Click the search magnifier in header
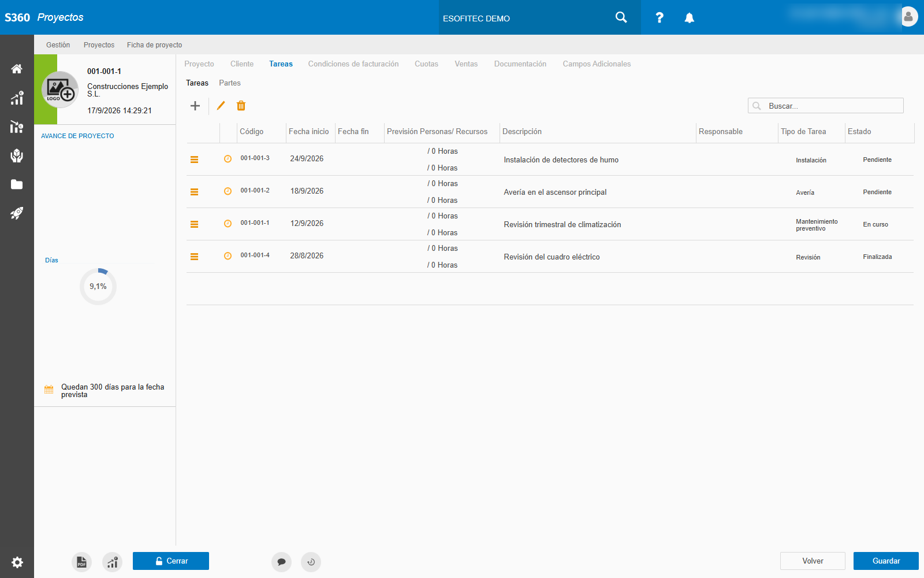This screenshot has height=578, width=924. 621,17
